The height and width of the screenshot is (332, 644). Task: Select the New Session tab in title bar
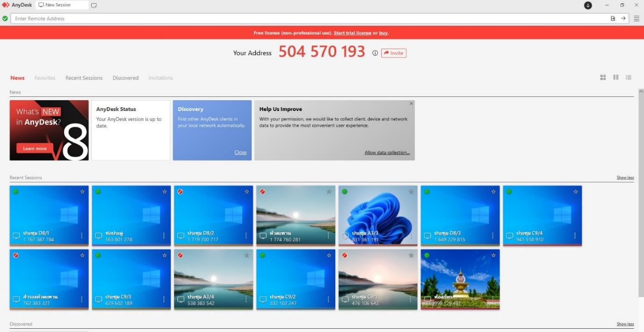click(62, 5)
